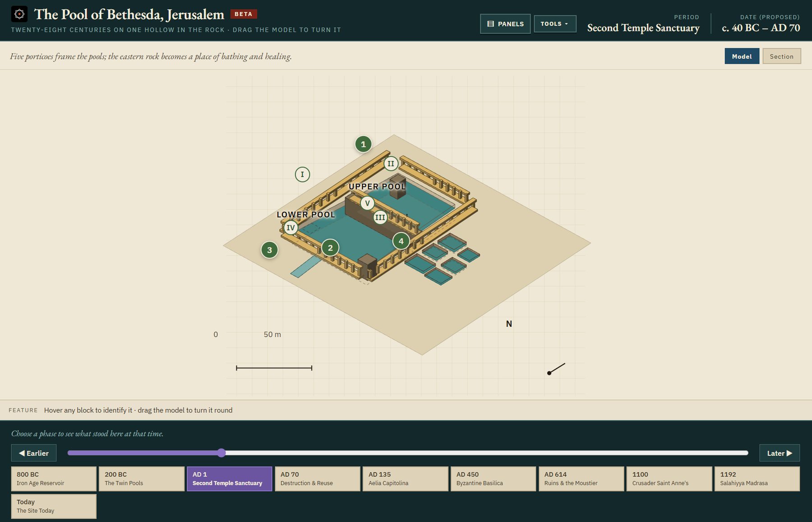
Task: Choose AD 614 Ruins & the Moustier
Action: point(581,479)
